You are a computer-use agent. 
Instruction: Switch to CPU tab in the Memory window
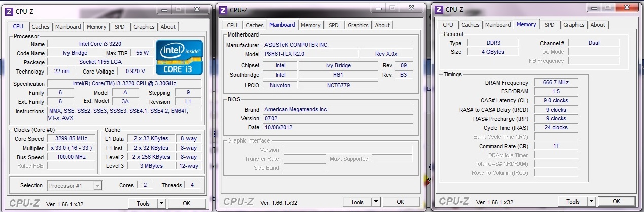(x=448, y=25)
